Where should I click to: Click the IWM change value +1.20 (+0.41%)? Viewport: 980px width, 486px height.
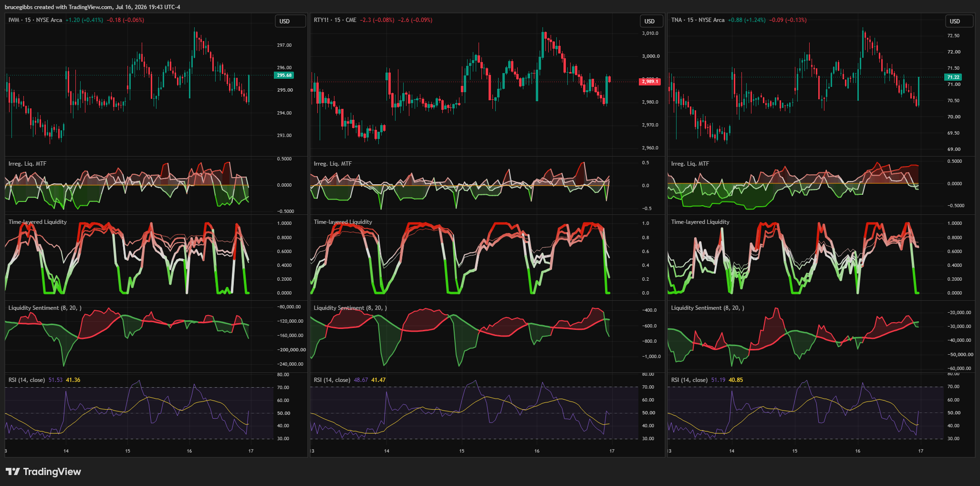tap(84, 20)
